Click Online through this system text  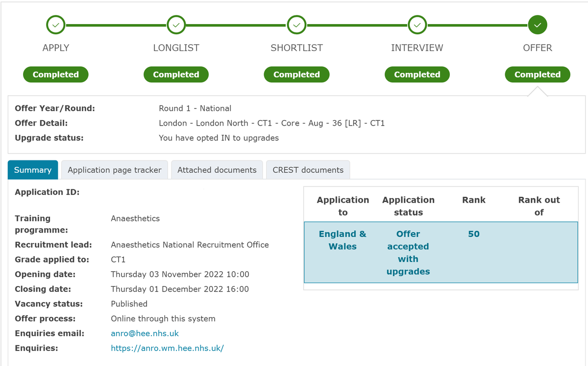(x=163, y=318)
